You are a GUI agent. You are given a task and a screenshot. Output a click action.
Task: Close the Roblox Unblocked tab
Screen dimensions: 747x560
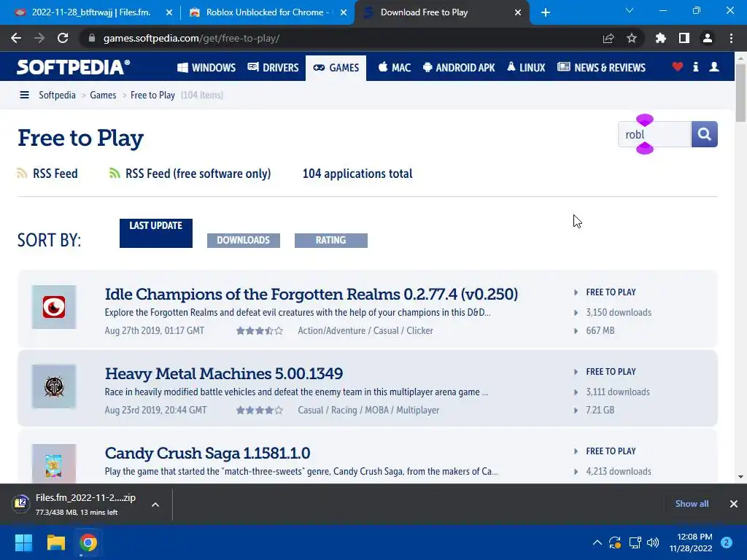(344, 13)
